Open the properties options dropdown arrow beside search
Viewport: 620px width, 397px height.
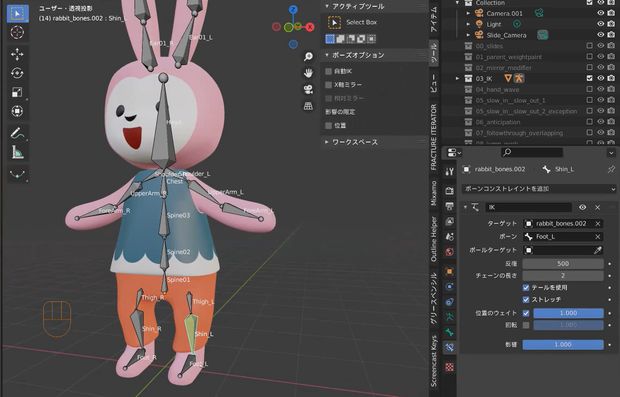(x=611, y=153)
